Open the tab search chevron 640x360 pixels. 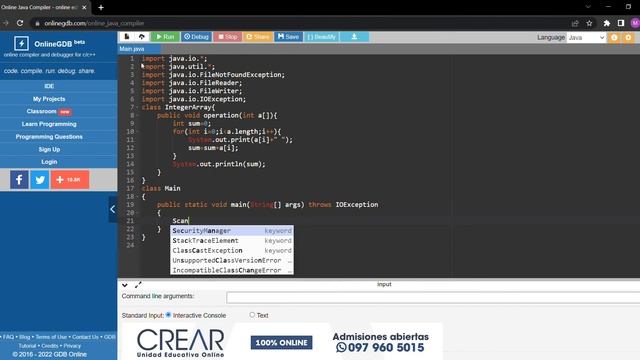click(x=588, y=7)
